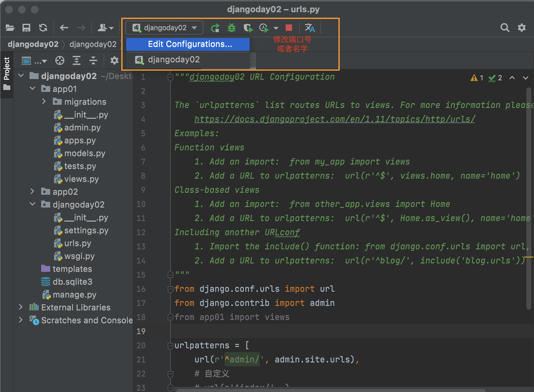Collapse the app01 folder
The height and width of the screenshot is (392, 534).
pyautogui.click(x=32, y=89)
